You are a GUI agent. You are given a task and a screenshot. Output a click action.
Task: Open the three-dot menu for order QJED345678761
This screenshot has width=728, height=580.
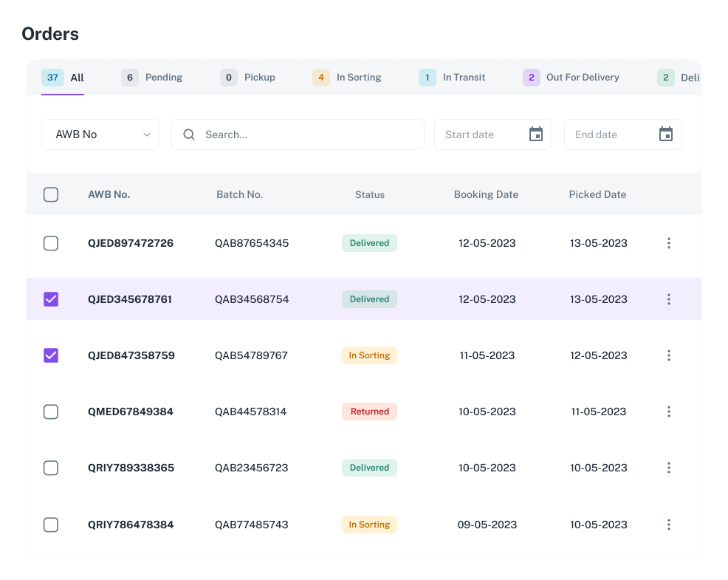coord(668,299)
